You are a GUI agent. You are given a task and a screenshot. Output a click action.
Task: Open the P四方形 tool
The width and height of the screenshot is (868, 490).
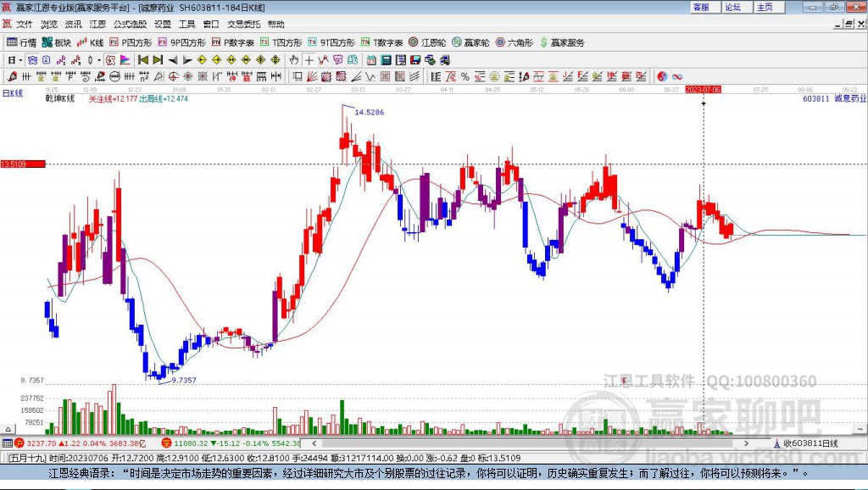131,42
